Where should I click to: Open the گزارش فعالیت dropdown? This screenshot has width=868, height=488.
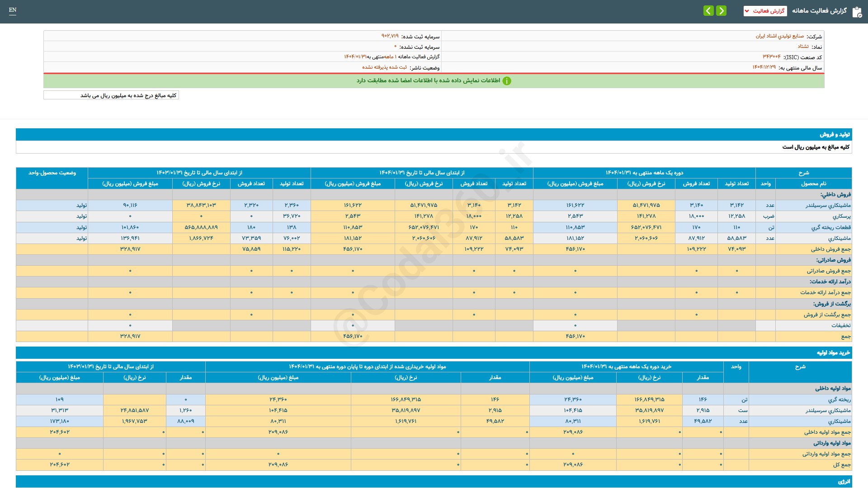click(765, 11)
